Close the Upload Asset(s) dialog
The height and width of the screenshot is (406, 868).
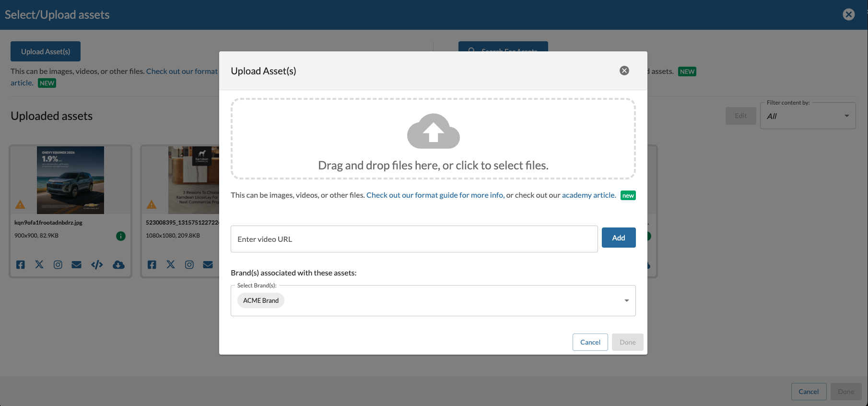(x=624, y=71)
